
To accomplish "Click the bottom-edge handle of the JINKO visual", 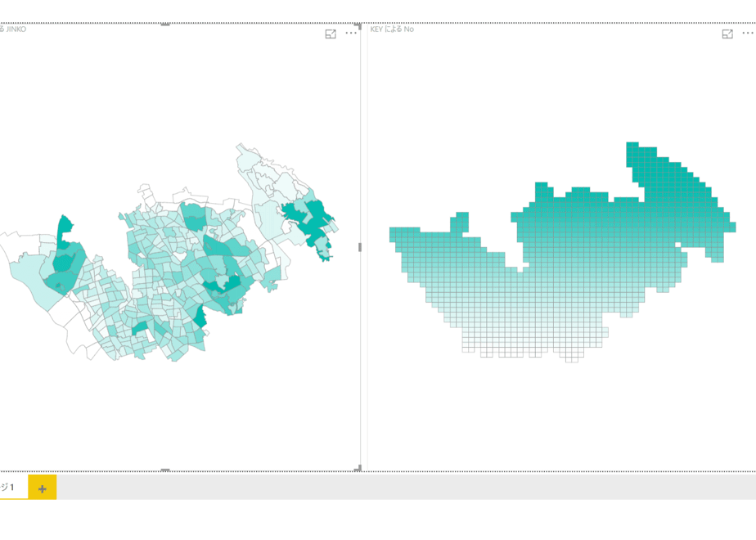I will point(165,470).
